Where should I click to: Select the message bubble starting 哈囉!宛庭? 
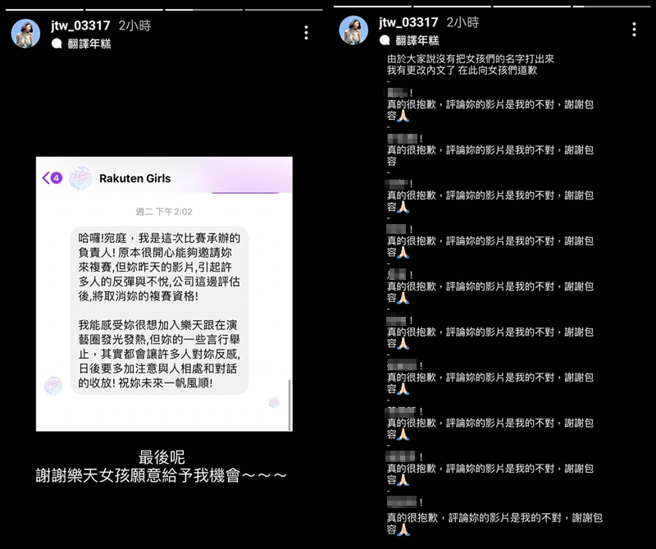click(x=159, y=310)
